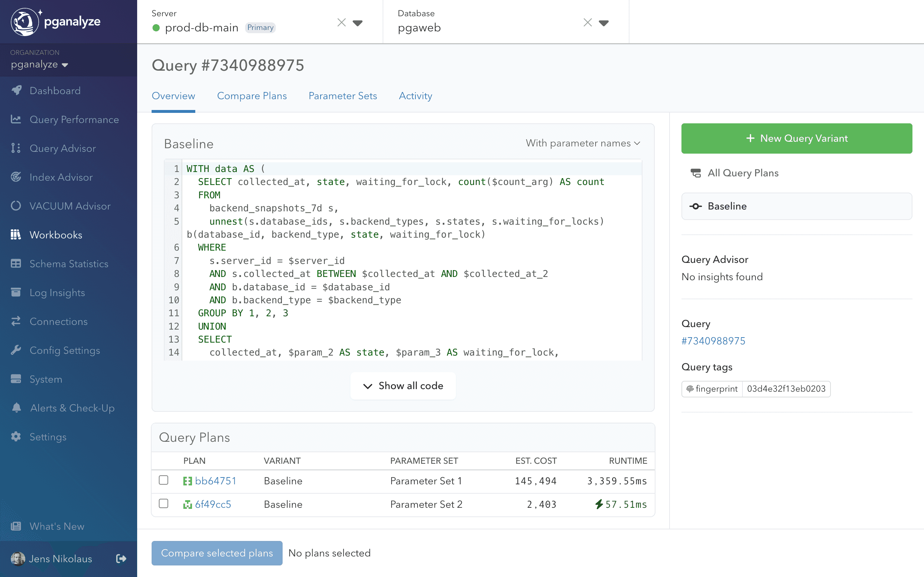The height and width of the screenshot is (577, 924).
Task: Click the Query Performance chart icon
Action: pyautogui.click(x=16, y=119)
